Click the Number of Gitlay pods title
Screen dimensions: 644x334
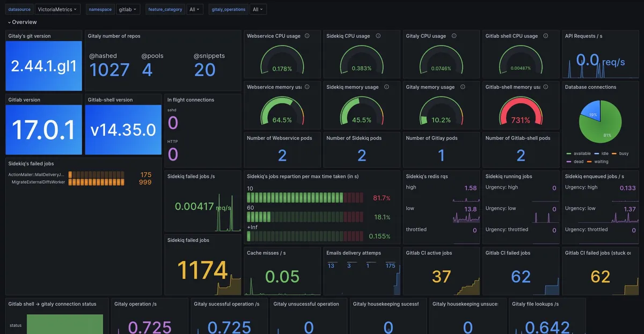click(x=432, y=138)
